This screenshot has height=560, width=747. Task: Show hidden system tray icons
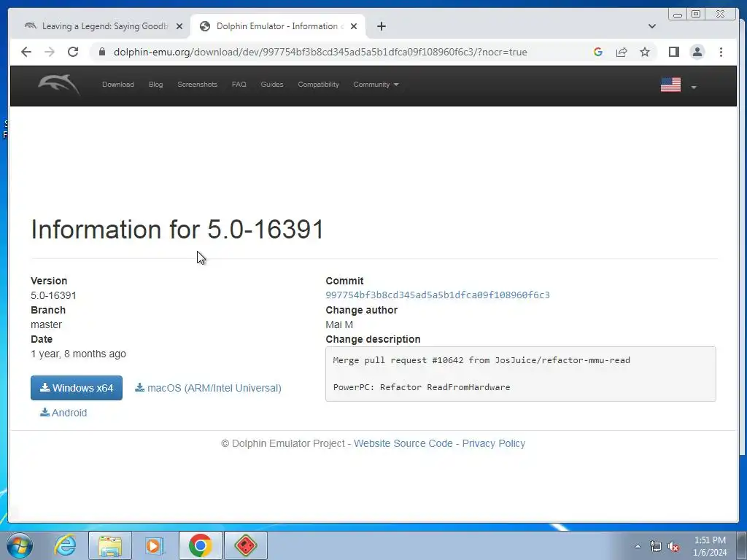pyautogui.click(x=638, y=546)
